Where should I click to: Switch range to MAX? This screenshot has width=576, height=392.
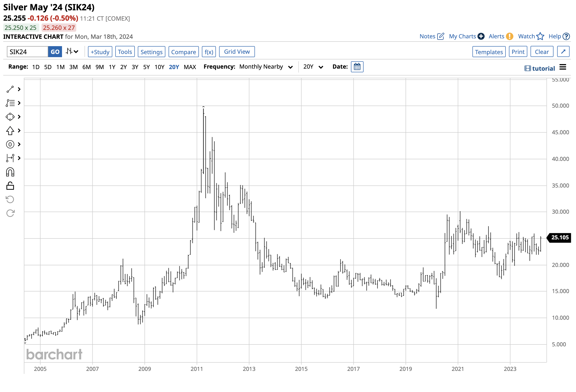pyautogui.click(x=190, y=67)
